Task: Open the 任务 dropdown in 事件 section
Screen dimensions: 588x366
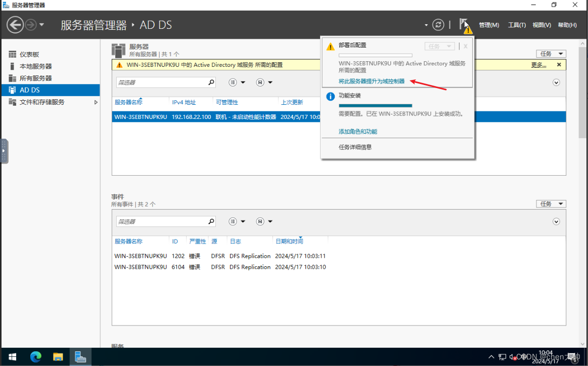Action: pyautogui.click(x=551, y=204)
